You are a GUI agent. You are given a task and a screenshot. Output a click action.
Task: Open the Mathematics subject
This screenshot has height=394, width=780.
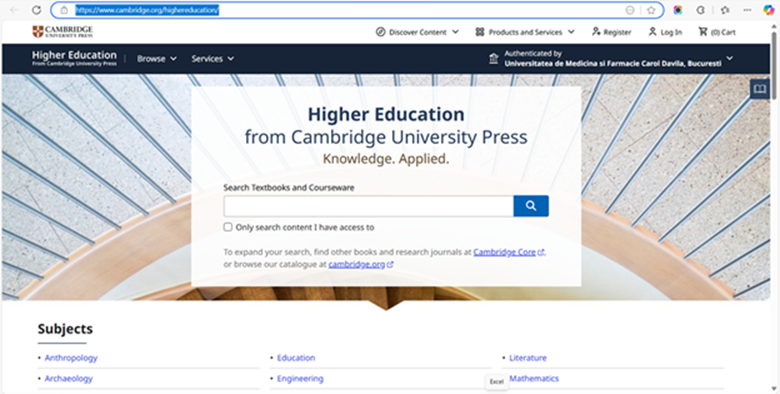[534, 379]
